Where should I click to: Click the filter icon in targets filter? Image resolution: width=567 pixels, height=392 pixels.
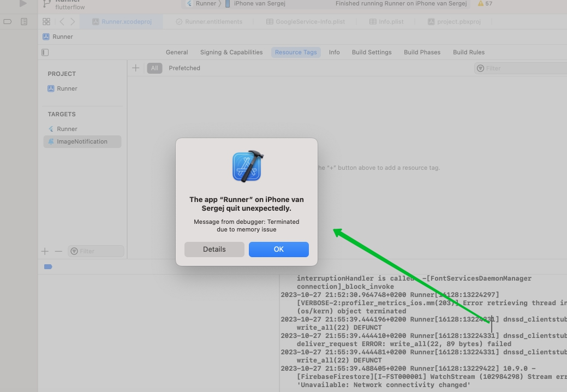pos(74,251)
